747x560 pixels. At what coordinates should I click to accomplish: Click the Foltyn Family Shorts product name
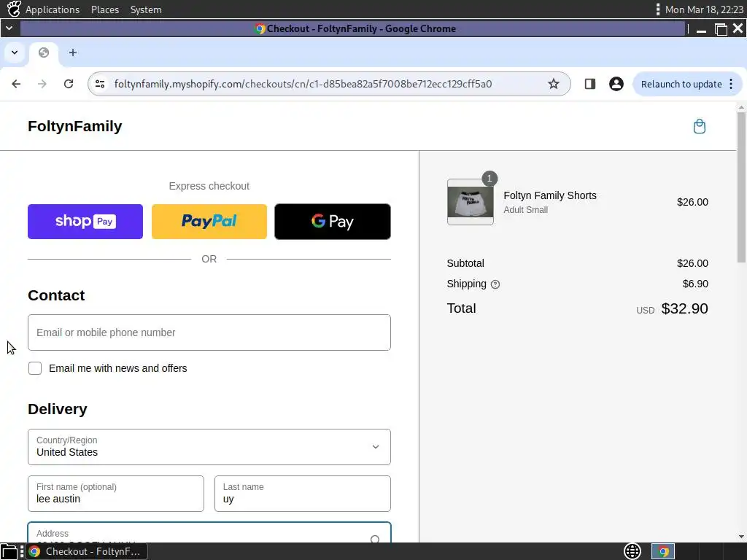(550, 195)
